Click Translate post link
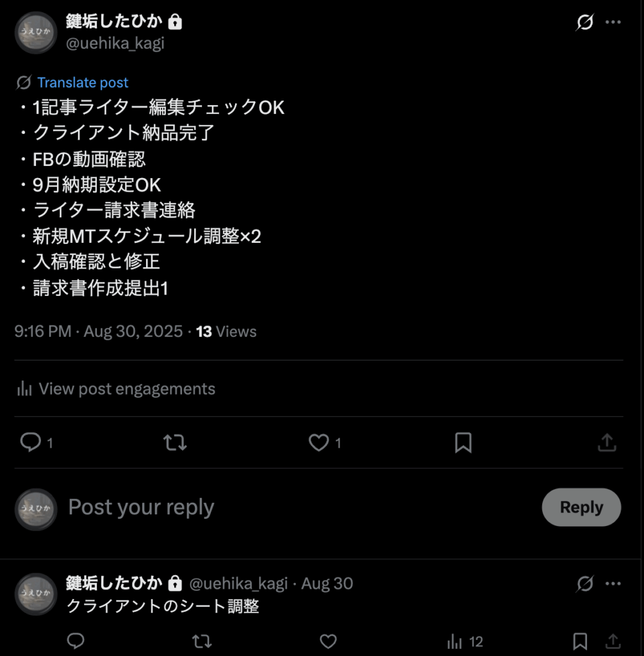644x656 pixels. coord(83,83)
